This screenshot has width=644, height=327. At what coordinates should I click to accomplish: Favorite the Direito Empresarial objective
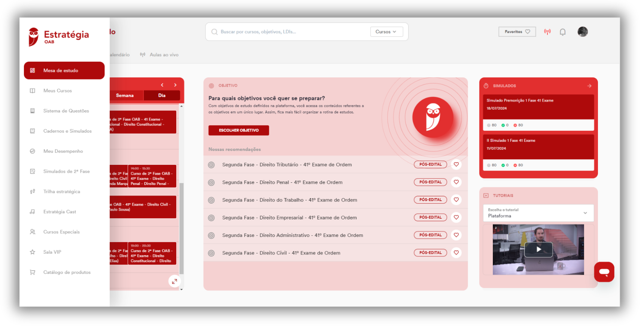[456, 217]
